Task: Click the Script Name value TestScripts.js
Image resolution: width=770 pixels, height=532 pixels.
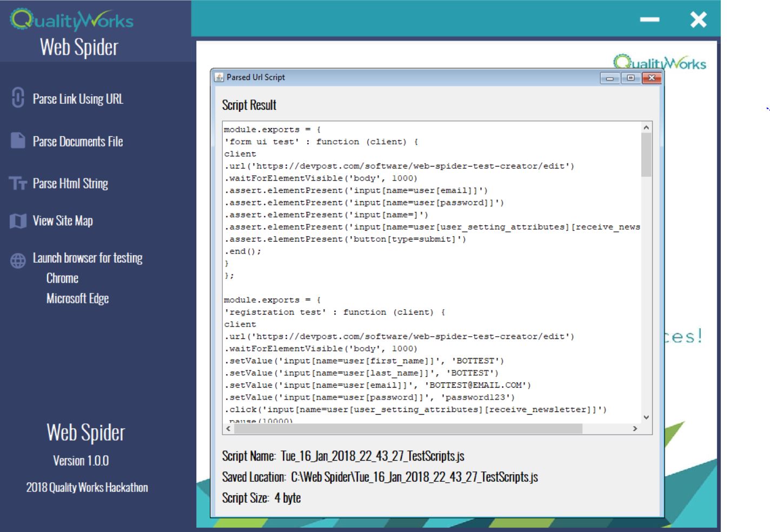Action: click(373, 456)
